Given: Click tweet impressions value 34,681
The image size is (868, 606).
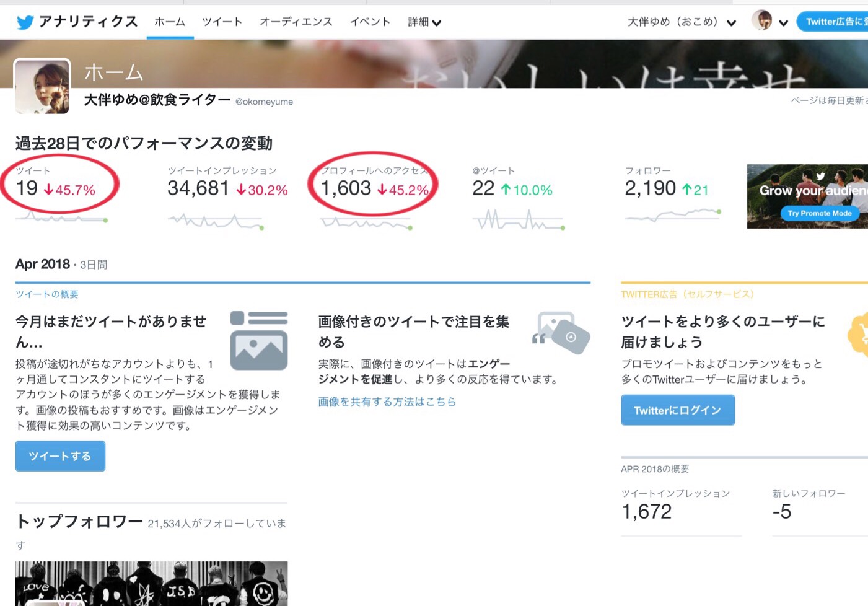Looking at the screenshot, I should 198,188.
